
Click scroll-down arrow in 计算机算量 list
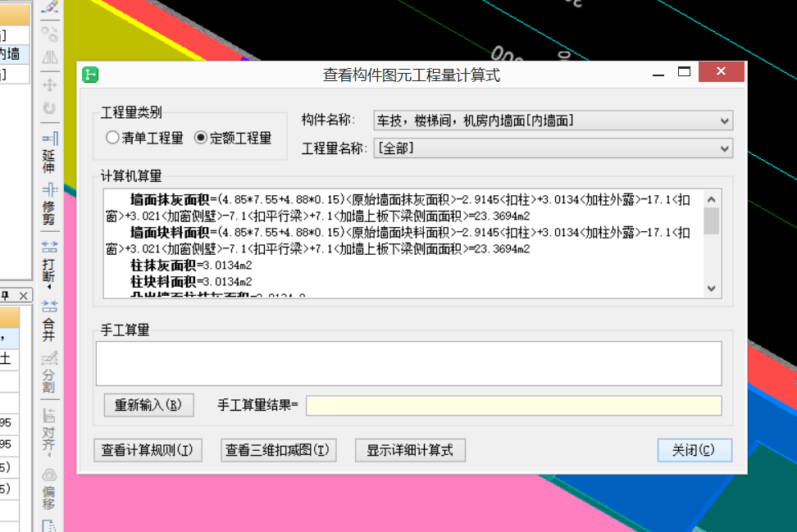click(x=711, y=288)
